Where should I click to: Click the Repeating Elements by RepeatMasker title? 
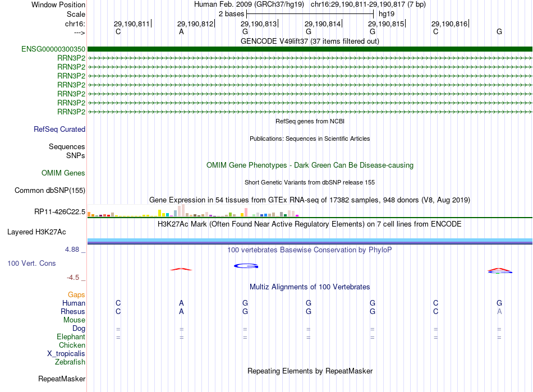click(x=310, y=371)
